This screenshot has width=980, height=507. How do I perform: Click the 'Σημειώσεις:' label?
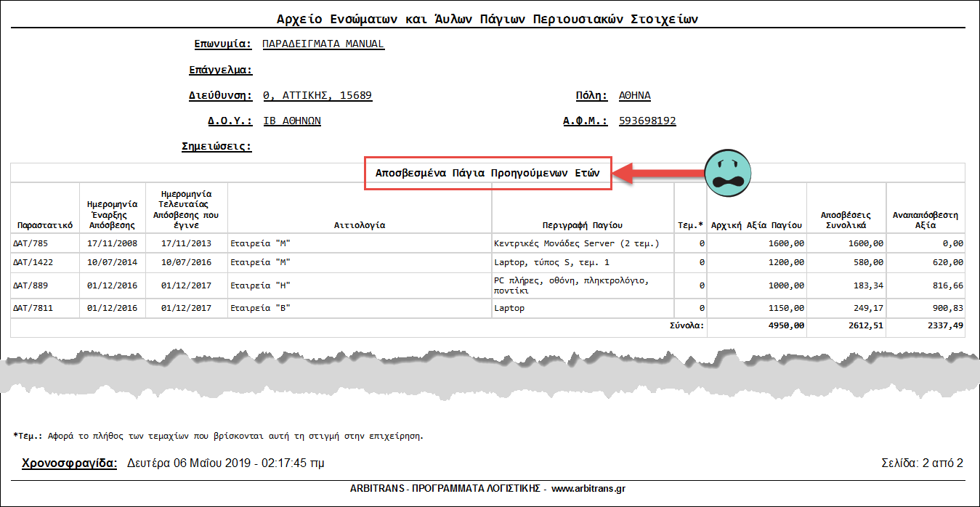(216, 146)
